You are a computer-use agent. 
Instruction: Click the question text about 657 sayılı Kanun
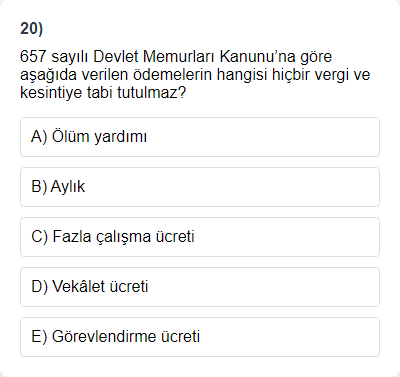[x=195, y=75]
